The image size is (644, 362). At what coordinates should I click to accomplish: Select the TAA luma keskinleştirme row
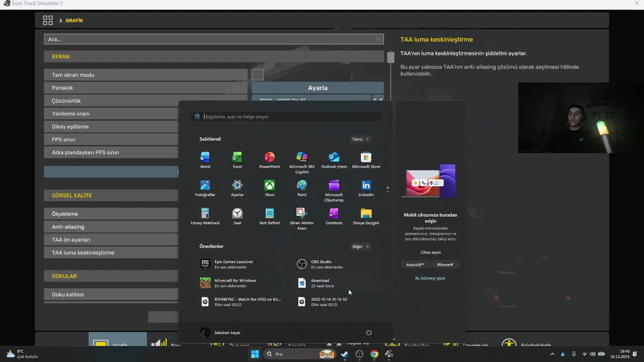[111, 252]
